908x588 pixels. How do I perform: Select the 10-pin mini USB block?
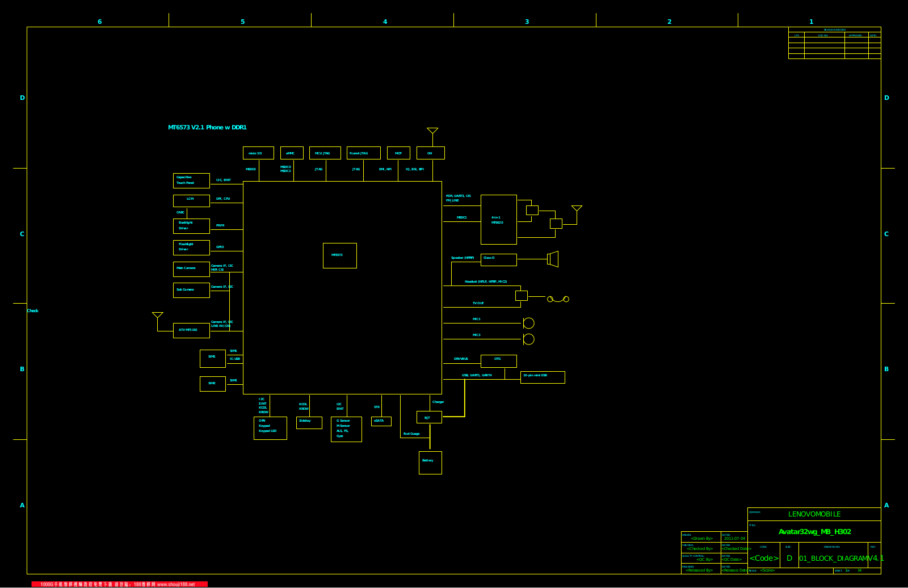(543, 377)
